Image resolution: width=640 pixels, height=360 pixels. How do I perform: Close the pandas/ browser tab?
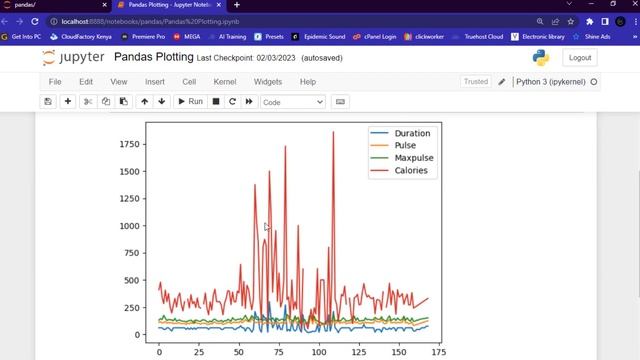click(104, 5)
